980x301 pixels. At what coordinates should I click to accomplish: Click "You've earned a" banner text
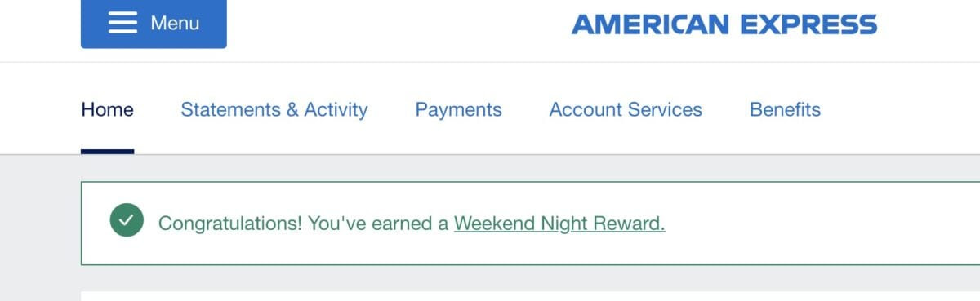point(378,223)
